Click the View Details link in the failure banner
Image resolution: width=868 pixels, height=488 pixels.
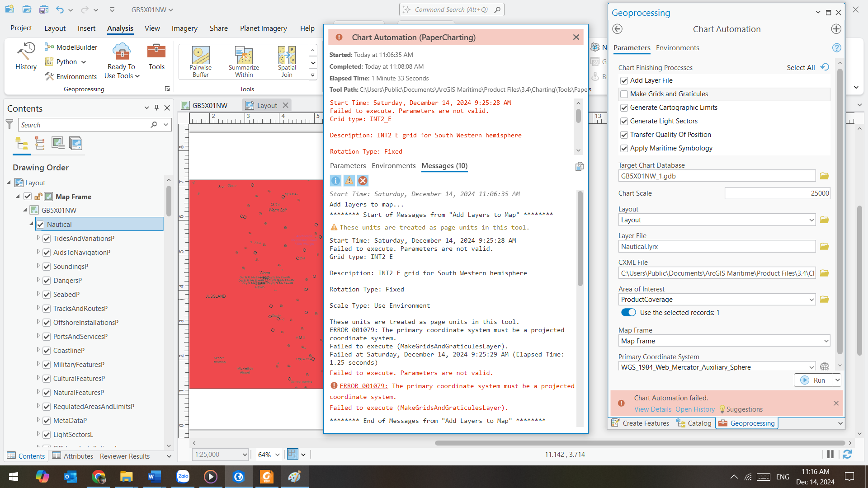[x=652, y=409]
